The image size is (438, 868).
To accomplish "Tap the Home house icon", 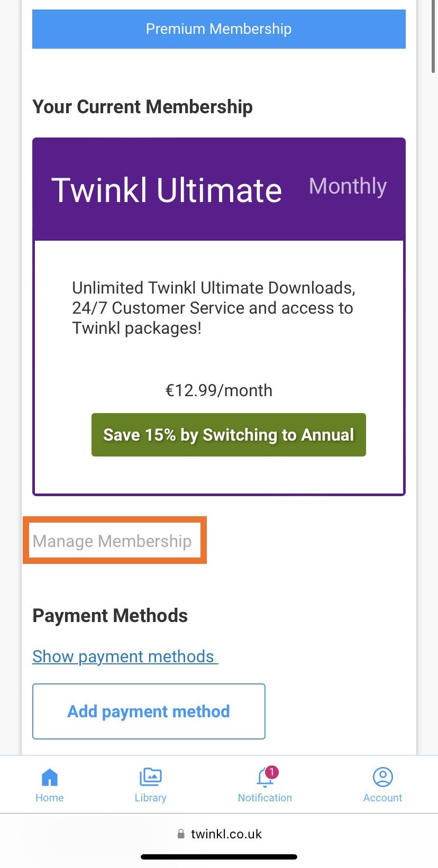I will pyautogui.click(x=50, y=777).
